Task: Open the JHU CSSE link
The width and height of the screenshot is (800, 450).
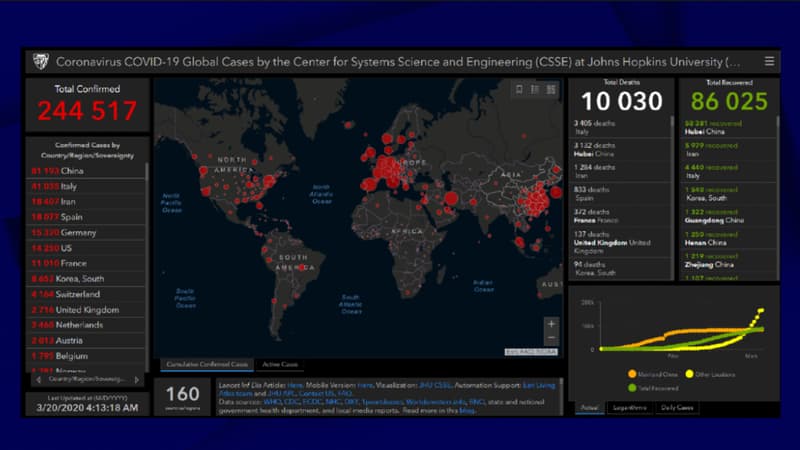Action: click(435, 385)
